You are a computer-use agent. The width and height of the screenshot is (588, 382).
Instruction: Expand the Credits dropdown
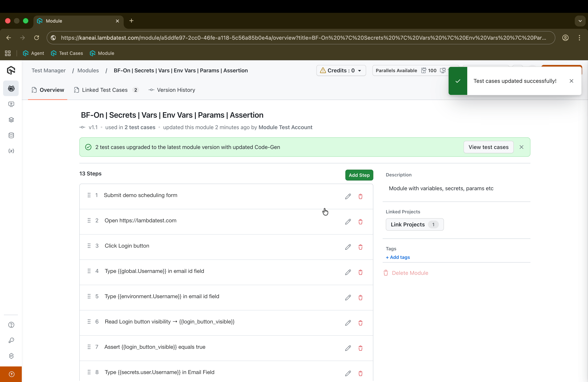341,70
